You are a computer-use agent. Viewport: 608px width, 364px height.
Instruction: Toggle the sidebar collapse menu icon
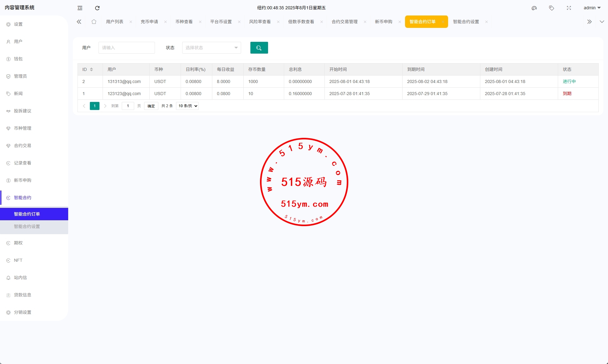[80, 8]
